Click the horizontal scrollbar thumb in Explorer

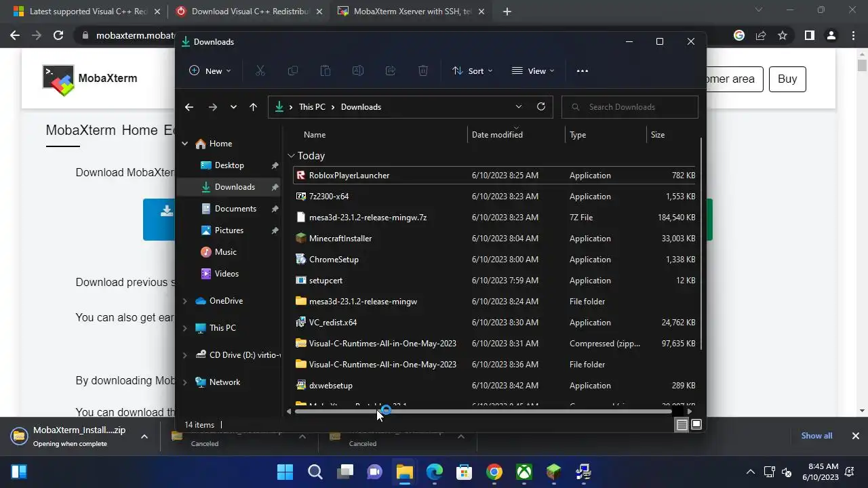[484, 411]
